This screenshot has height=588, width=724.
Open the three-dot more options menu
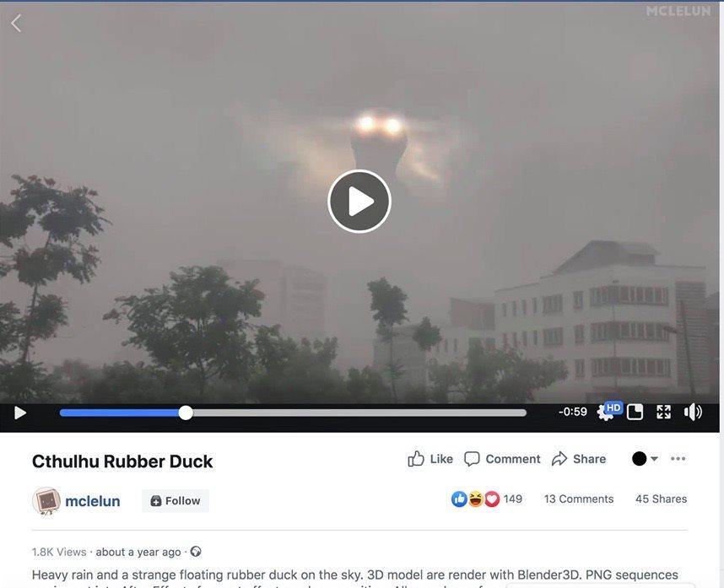(678, 459)
